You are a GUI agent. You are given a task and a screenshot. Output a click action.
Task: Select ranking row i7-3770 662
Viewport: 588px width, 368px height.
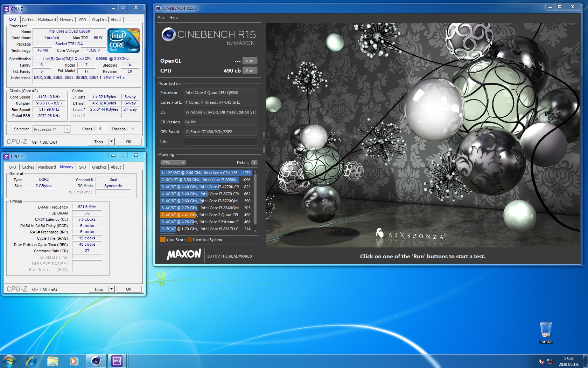coord(206,194)
